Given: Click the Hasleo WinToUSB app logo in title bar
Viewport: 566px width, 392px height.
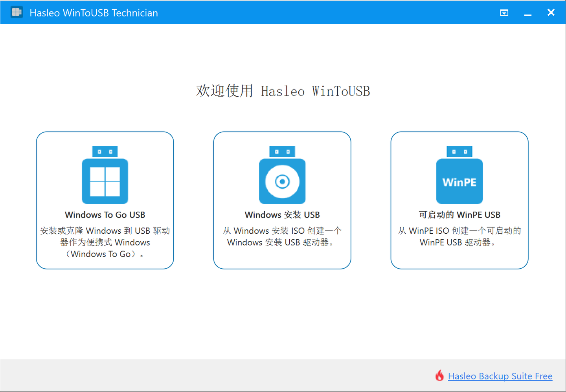Looking at the screenshot, I should click(x=17, y=12).
